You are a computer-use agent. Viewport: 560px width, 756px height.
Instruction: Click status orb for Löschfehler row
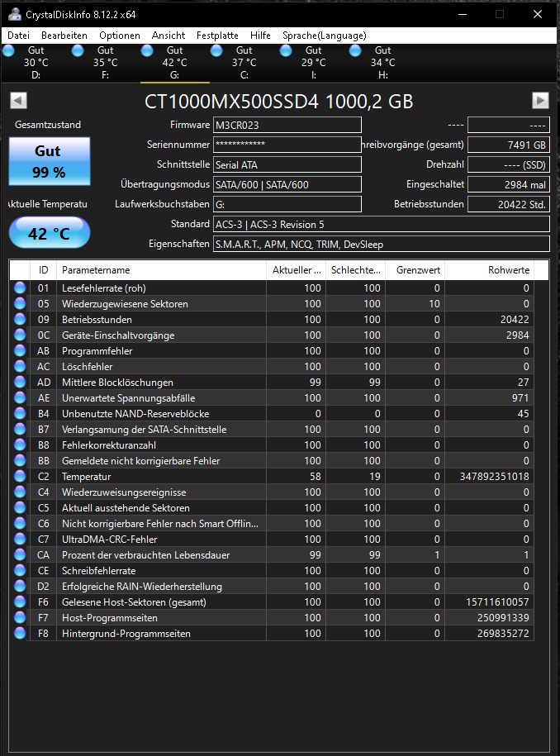(20, 366)
